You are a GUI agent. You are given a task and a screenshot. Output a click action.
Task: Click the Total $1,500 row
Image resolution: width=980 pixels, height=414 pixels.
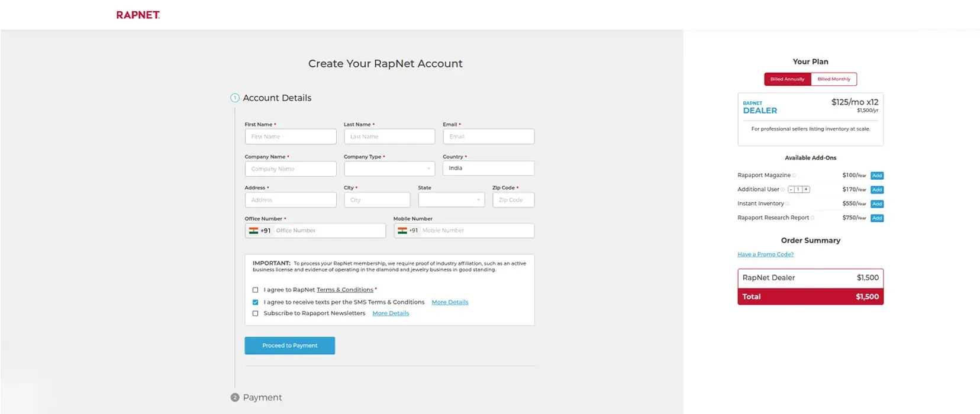810,297
